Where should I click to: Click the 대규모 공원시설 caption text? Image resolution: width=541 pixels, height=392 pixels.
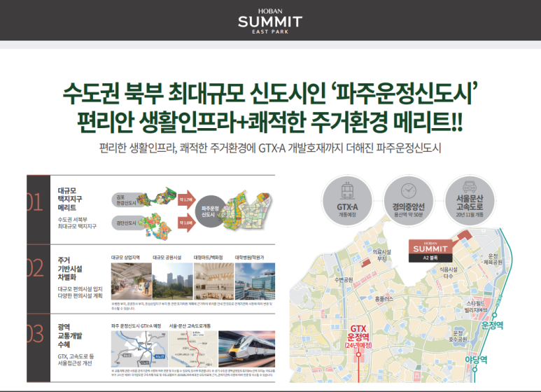click(167, 258)
